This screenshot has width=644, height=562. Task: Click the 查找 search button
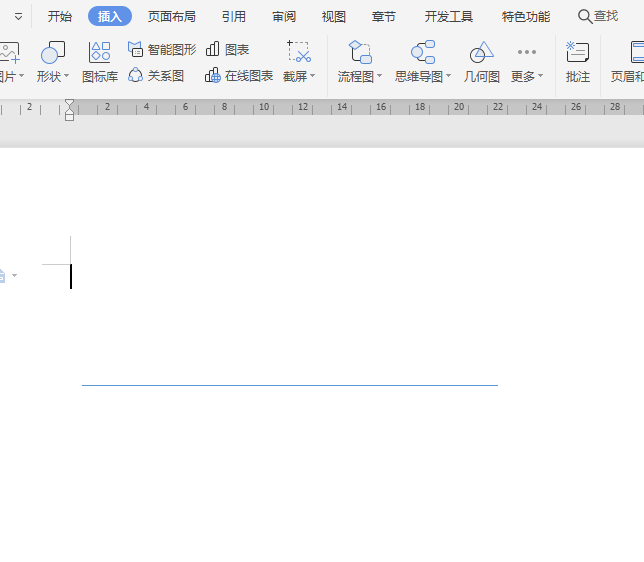pos(598,16)
